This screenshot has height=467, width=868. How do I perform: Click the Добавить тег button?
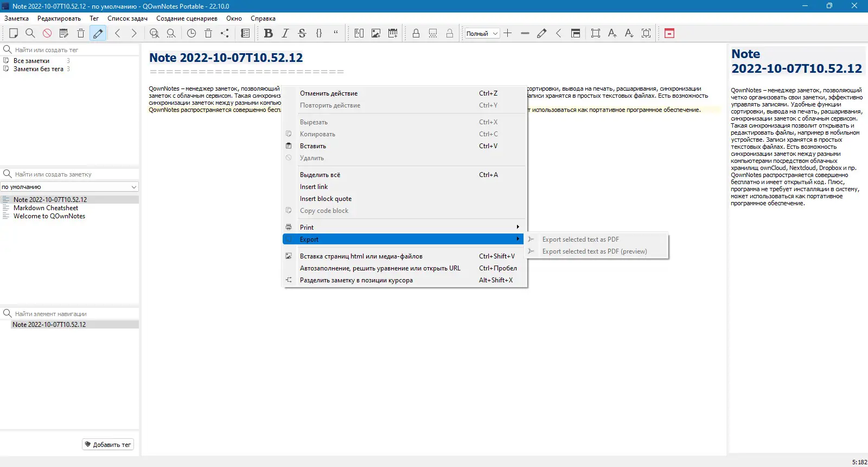108,445
